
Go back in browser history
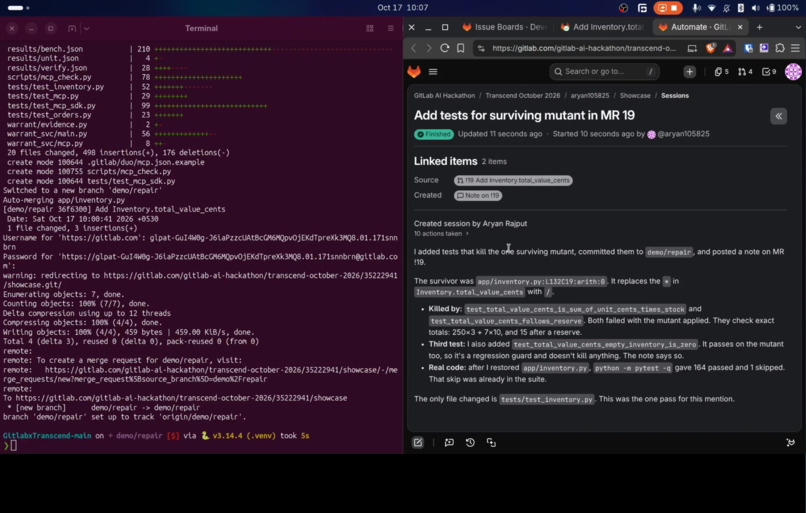click(414, 48)
